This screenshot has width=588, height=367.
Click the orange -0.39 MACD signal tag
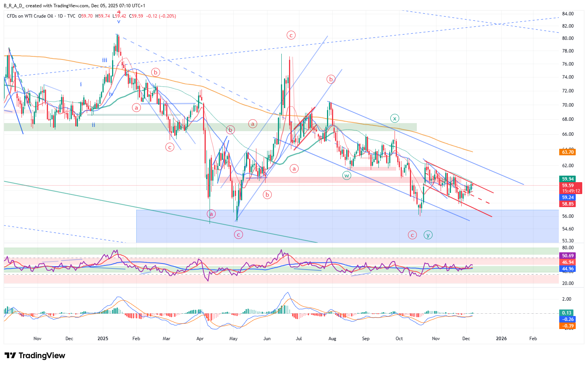coord(568,326)
